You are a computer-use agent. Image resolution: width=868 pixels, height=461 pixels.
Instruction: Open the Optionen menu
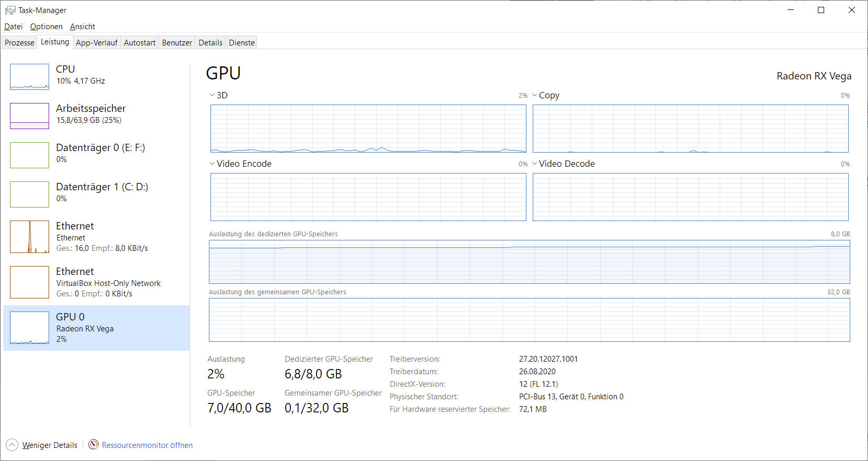tap(46, 27)
